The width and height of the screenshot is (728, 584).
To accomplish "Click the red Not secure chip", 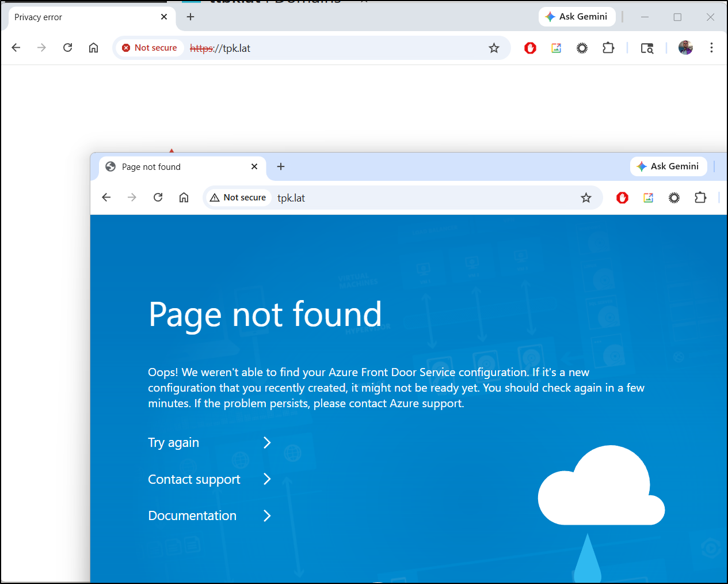I will pos(150,48).
